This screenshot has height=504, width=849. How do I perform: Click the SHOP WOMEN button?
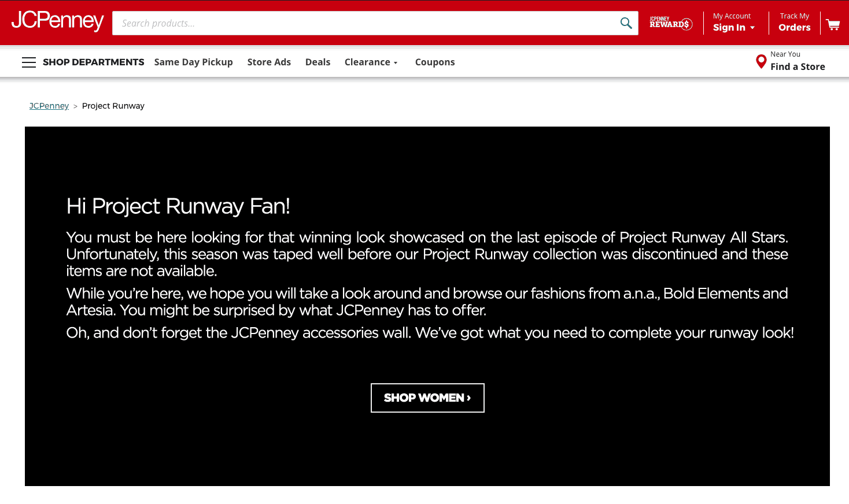[427, 398]
